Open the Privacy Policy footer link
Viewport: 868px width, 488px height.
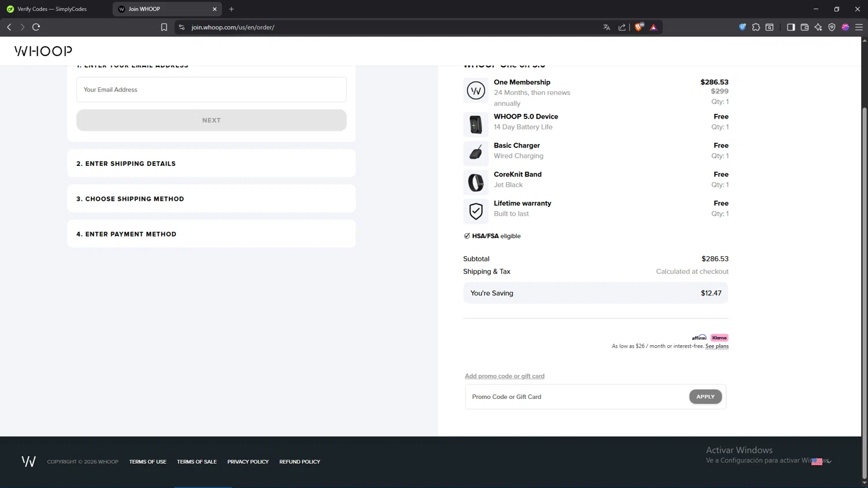coord(248,462)
